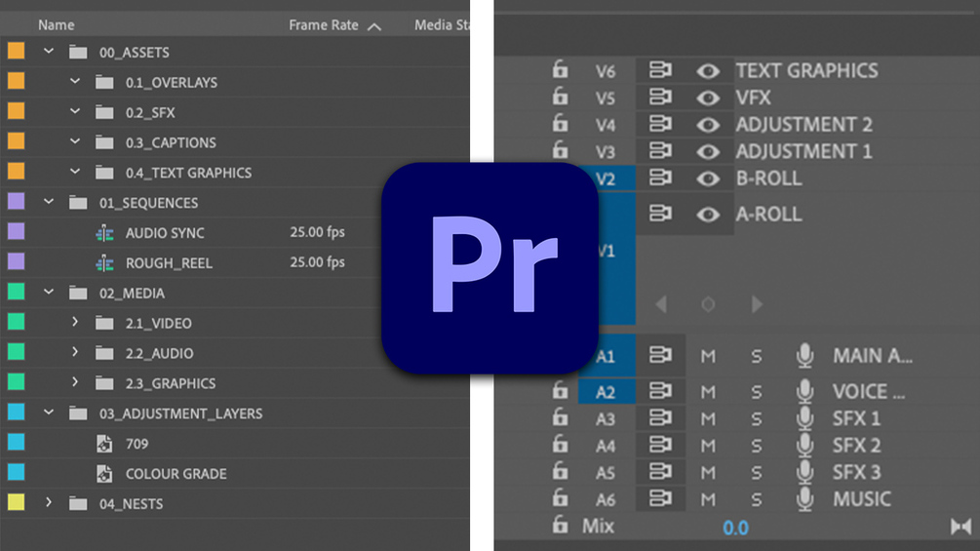
Task: Collapse the 02_MEDIA bin
Action: 49,292
